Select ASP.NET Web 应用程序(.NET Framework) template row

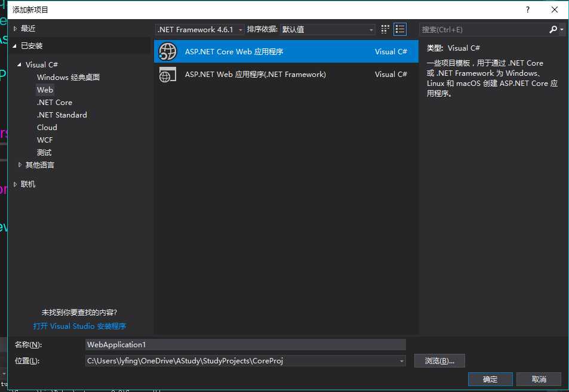[287, 75]
